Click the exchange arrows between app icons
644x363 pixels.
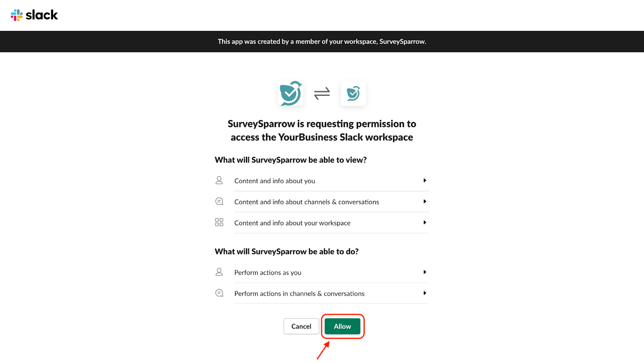(322, 93)
